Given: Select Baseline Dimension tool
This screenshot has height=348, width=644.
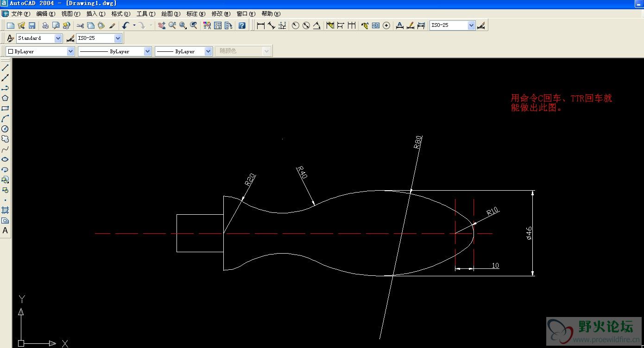Looking at the screenshot, I should click(x=341, y=25).
